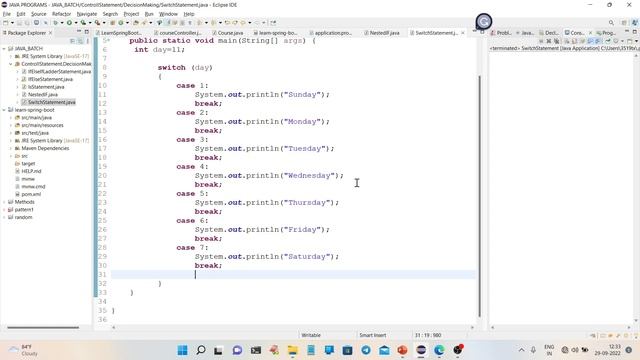
Task: Open the Debug button dropdown arrow
Action: (x=61, y=23)
